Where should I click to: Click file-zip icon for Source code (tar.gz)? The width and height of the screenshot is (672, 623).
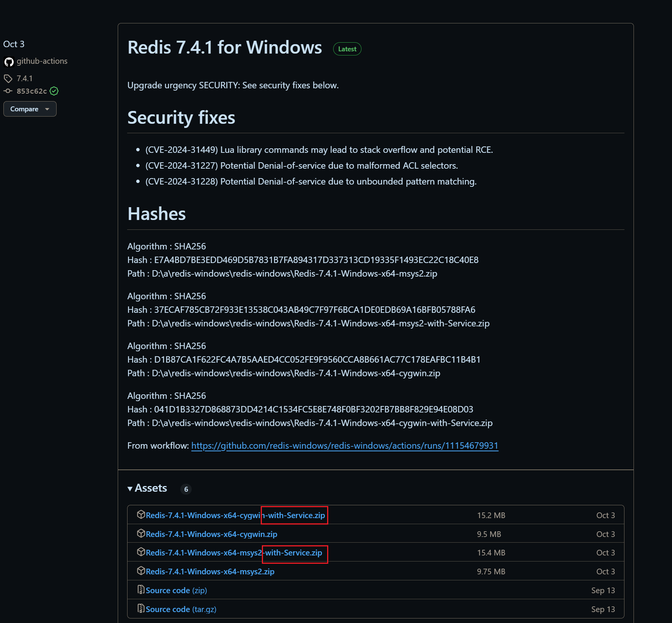(141, 609)
